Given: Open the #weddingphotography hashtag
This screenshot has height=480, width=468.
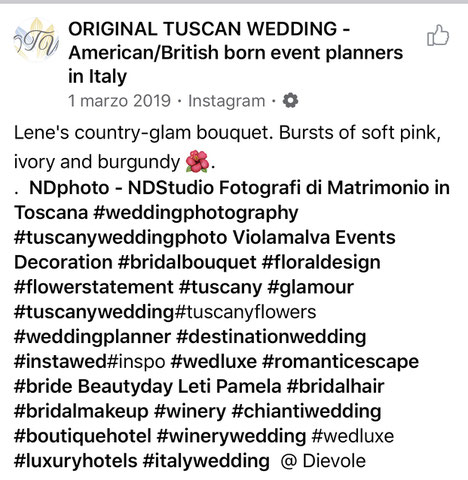Looking at the screenshot, I should (x=196, y=213).
